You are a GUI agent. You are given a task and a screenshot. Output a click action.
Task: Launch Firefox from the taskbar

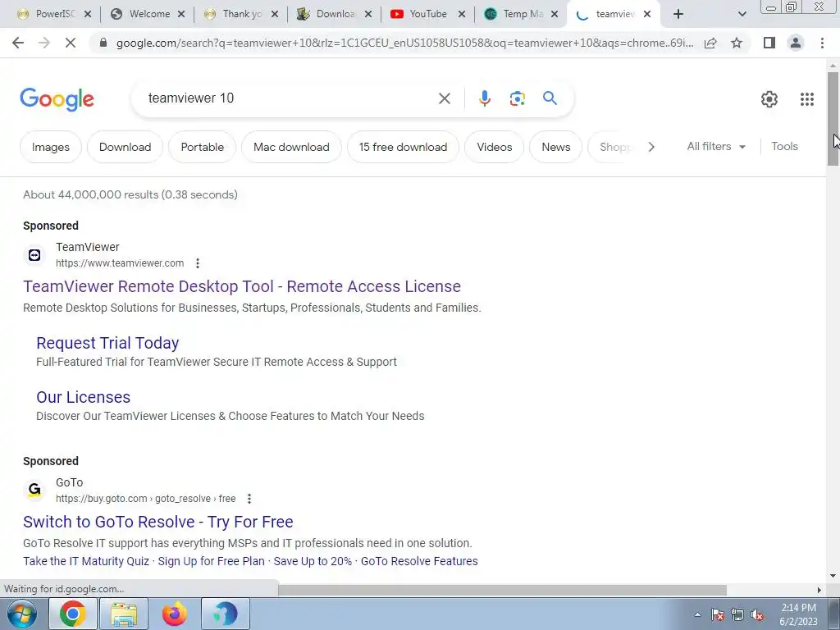175,614
